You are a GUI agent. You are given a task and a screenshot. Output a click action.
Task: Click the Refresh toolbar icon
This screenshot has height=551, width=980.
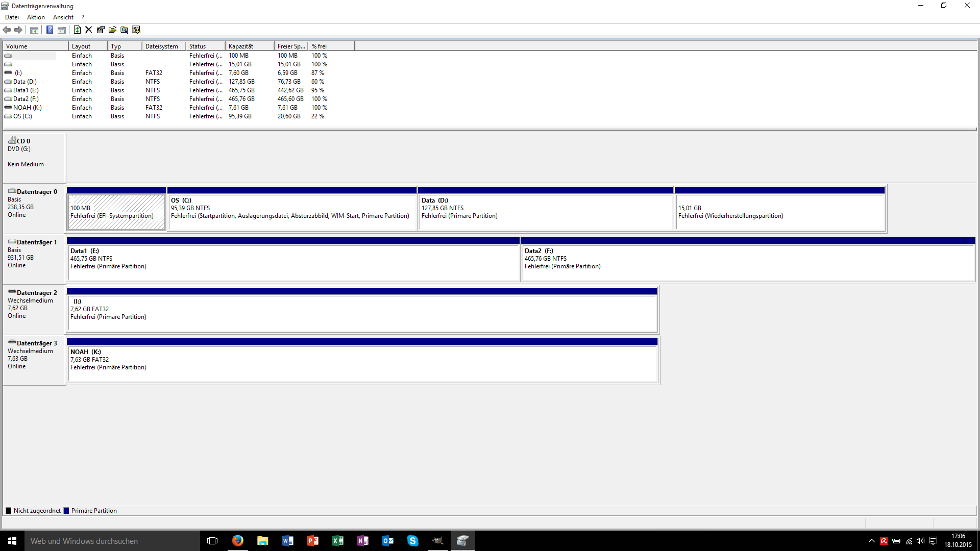pyautogui.click(x=77, y=30)
